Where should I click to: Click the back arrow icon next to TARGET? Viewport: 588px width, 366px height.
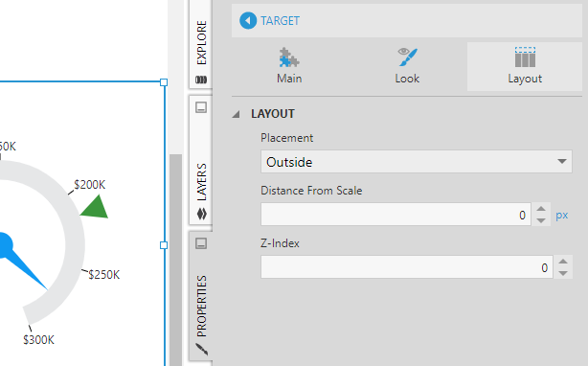point(248,21)
